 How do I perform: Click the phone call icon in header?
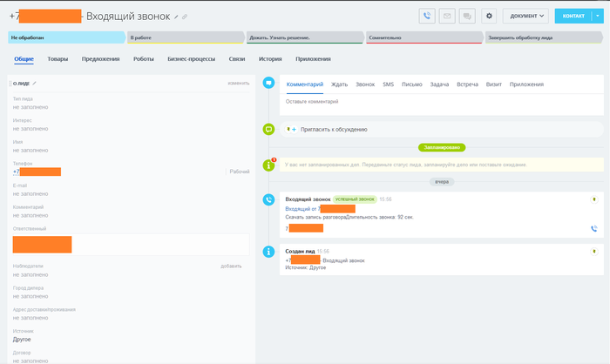click(427, 16)
